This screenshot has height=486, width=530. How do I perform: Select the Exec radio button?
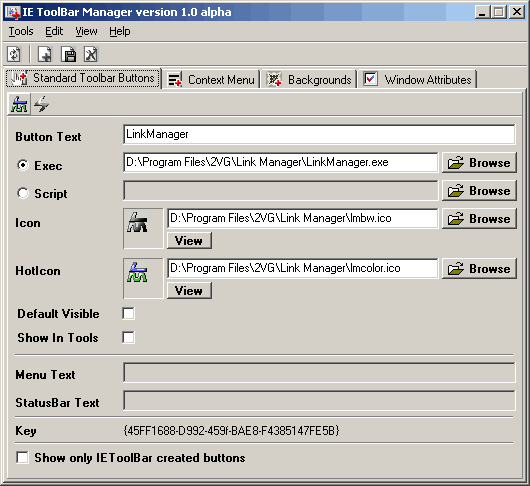pyautogui.click(x=23, y=165)
